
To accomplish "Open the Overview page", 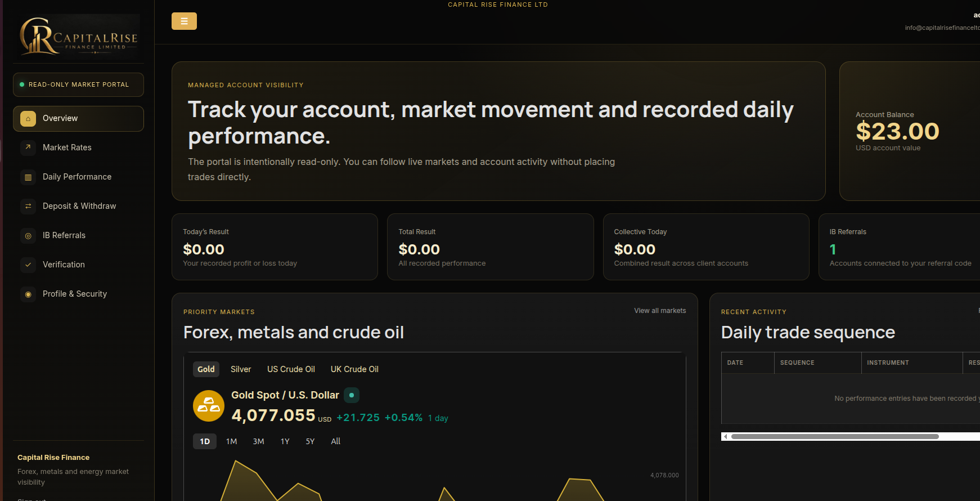I will 78,119.
